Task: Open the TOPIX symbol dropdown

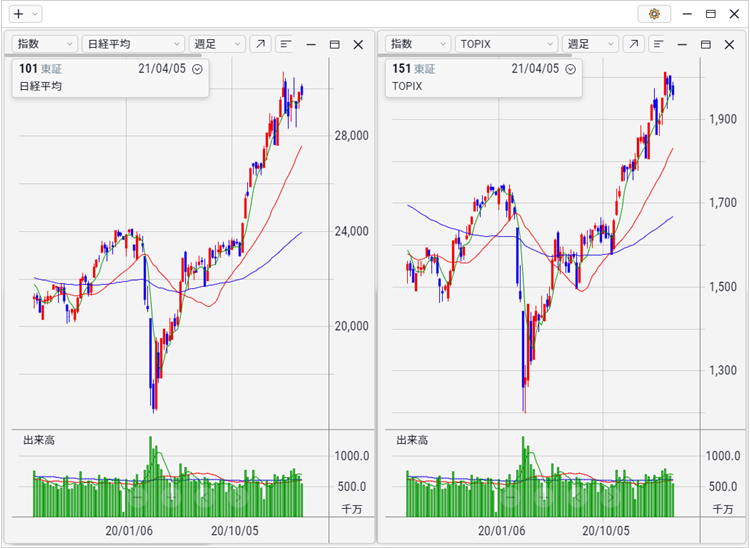Action: click(506, 44)
